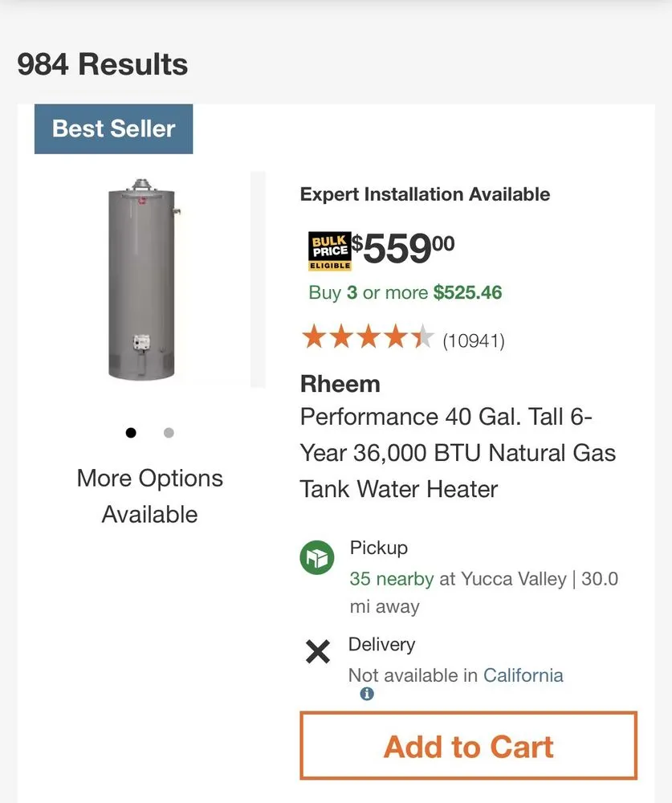The image size is (672, 803).
Task: Open the 10941 reviews count
Action: point(474,340)
